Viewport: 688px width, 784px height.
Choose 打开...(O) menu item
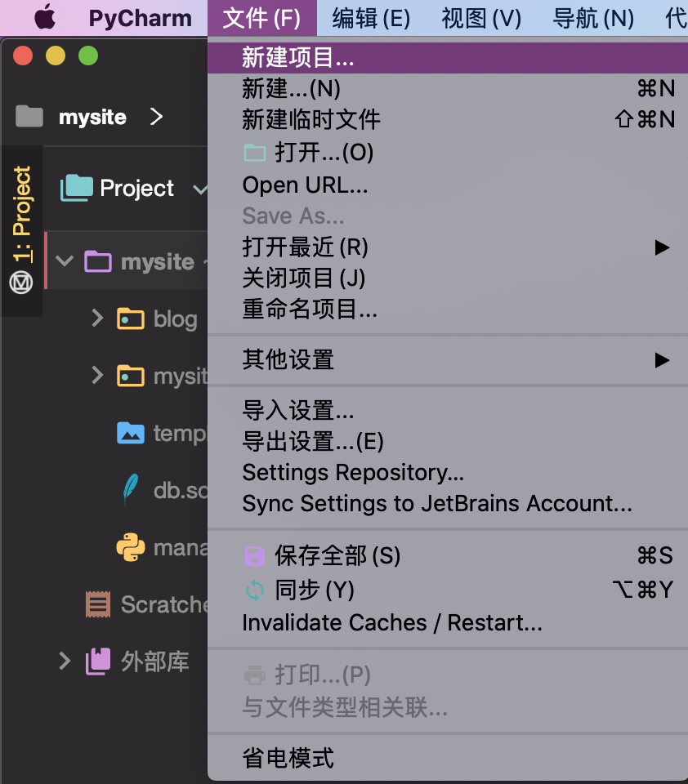click(x=448, y=153)
